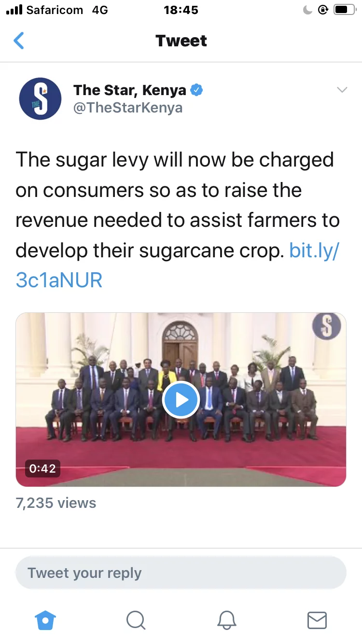Tap the @TheStarKenya handle
Image resolution: width=362 pixels, height=644 pixels.
tap(128, 107)
